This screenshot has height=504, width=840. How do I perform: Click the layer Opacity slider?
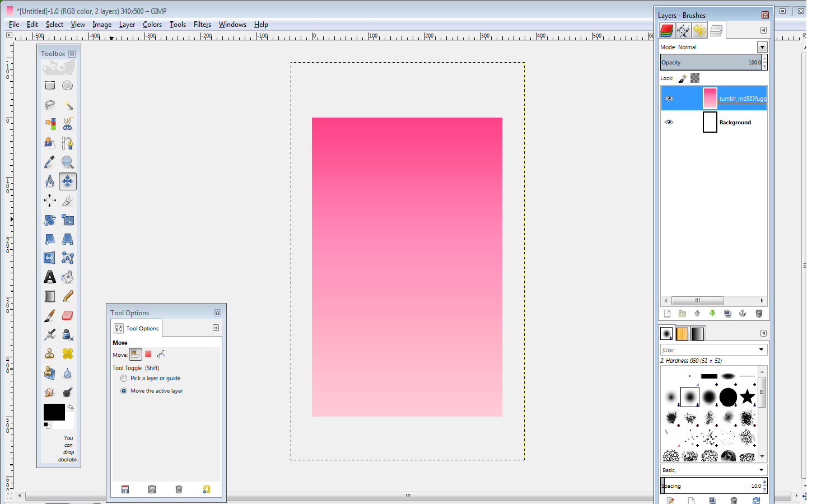click(x=711, y=62)
